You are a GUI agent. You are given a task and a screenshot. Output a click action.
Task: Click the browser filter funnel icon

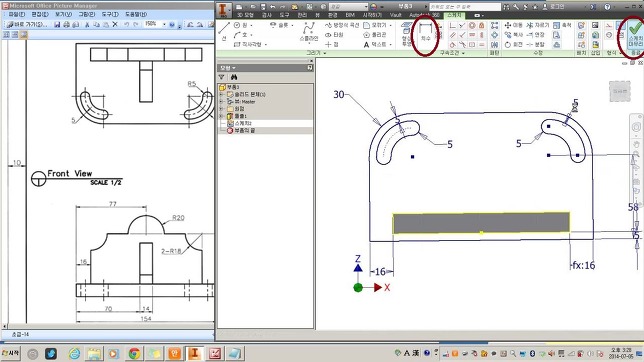click(x=222, y=77)
